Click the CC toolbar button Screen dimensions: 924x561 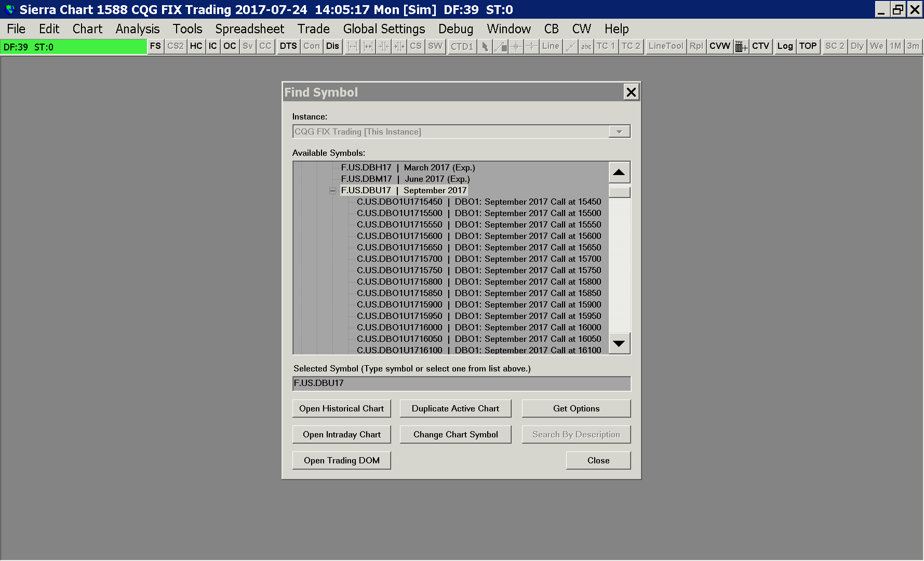pyautogui.click(x=265, y=46)
